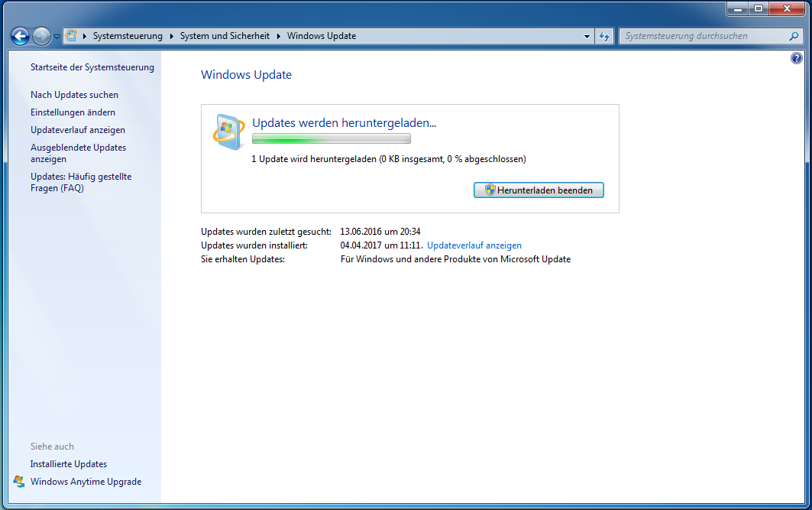Open System und Sicherheit breadcrumb

pyautogui.click(x=225, y=36)
